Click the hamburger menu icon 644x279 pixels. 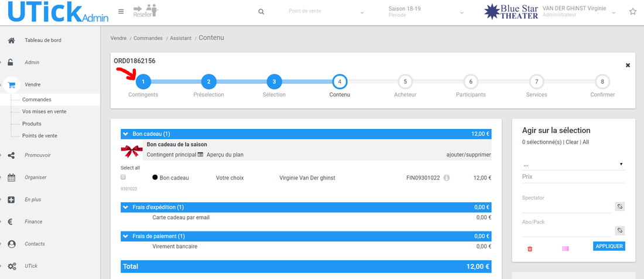(x=121, y=12)
